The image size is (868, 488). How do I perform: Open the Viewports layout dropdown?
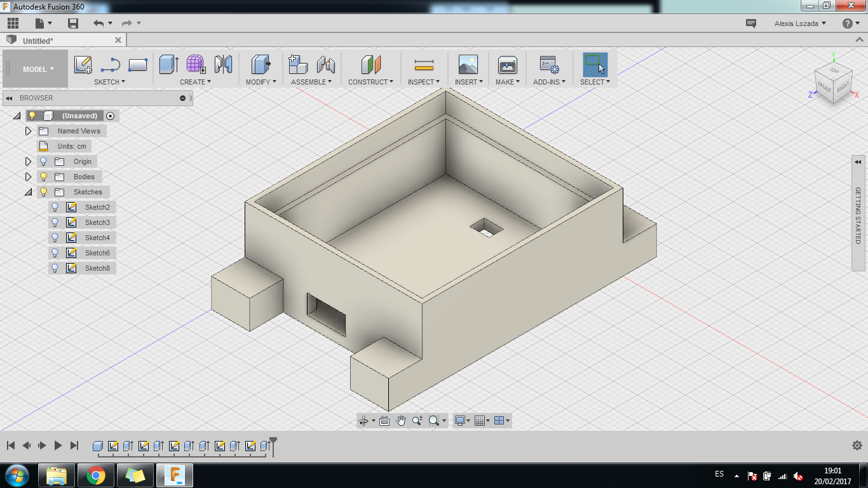tap(502, 421)
